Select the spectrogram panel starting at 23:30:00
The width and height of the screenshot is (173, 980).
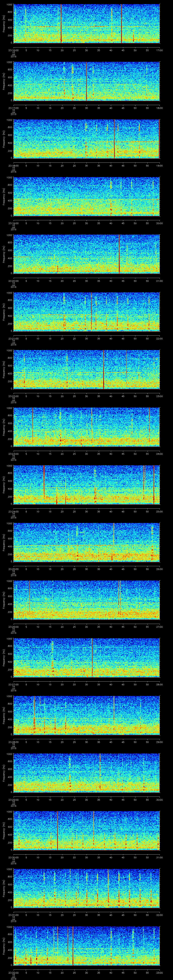86,831
